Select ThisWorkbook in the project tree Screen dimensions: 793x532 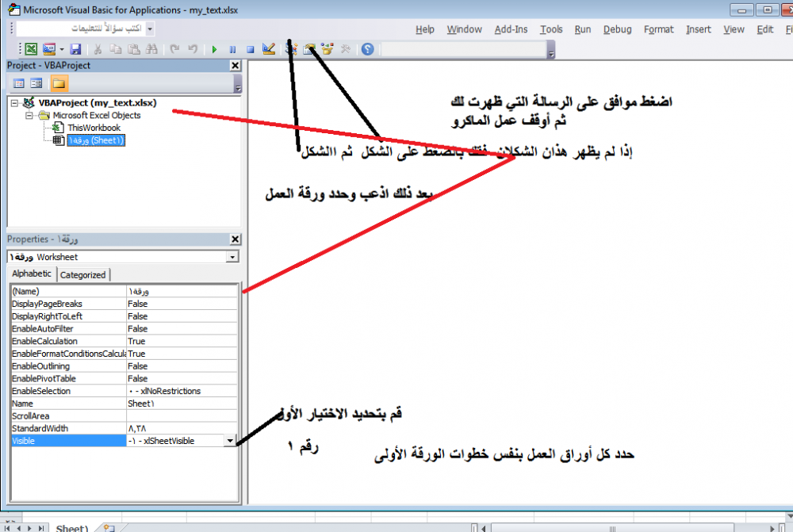[94, 128]
